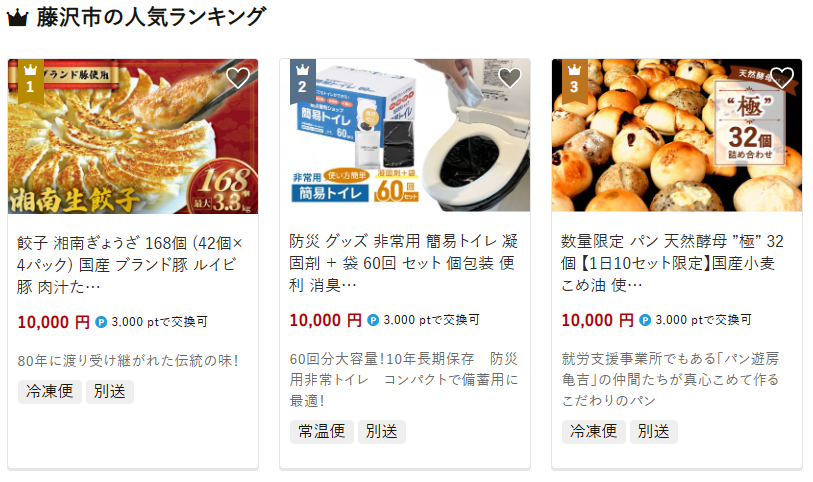813x482 pixels.
Task: Click 別送 tag on bread card
Action: click(x=653, y=431)
